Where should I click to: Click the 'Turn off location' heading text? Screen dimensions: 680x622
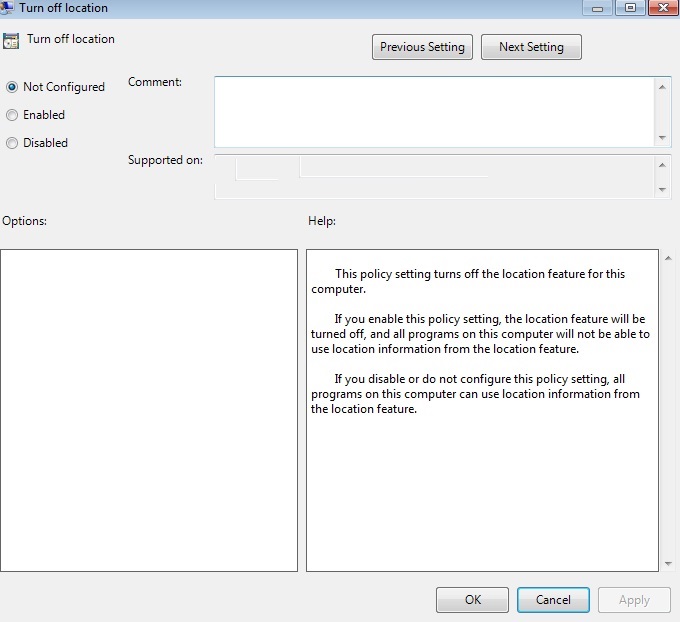[71, 39]
